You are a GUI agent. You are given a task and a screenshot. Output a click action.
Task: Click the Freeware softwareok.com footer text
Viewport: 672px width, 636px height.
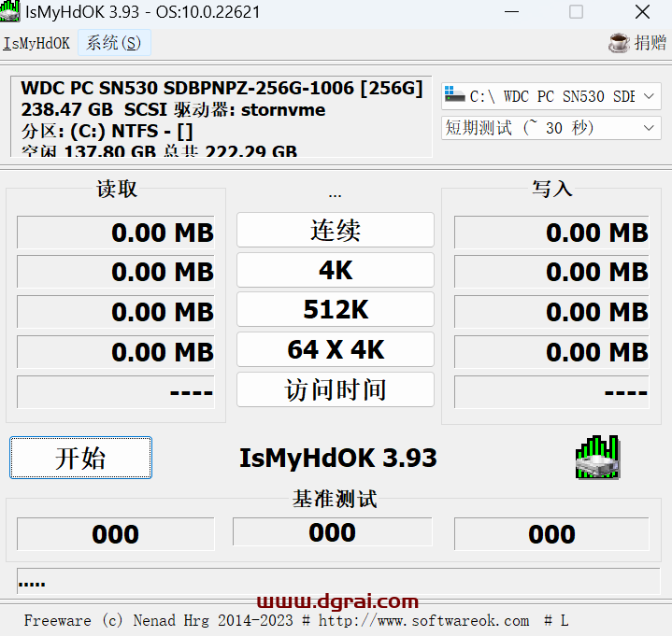click(x=295, y=620)
